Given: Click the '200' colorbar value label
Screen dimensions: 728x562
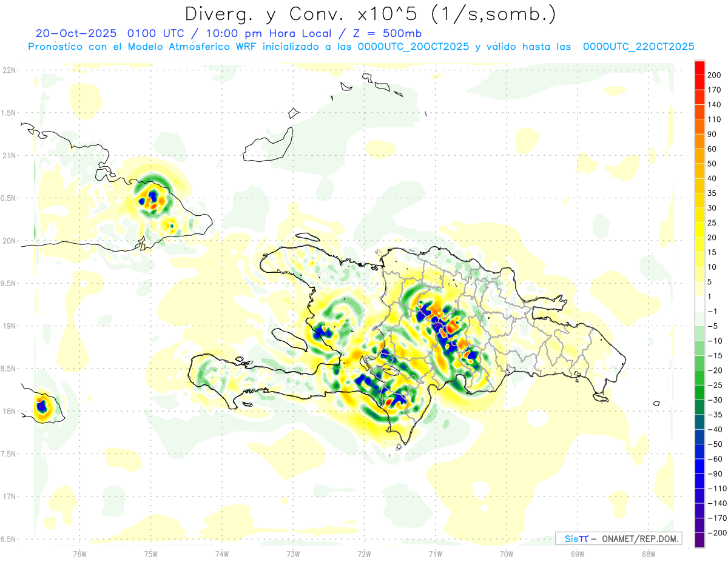Looking at the screenshot, I should [713, 75].
